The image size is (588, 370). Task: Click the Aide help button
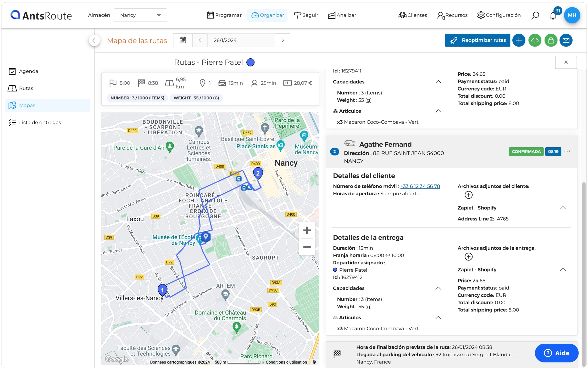556,353
